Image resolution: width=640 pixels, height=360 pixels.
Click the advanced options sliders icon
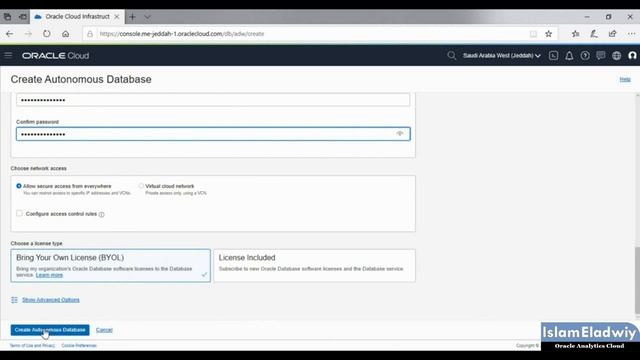(14, 300)
